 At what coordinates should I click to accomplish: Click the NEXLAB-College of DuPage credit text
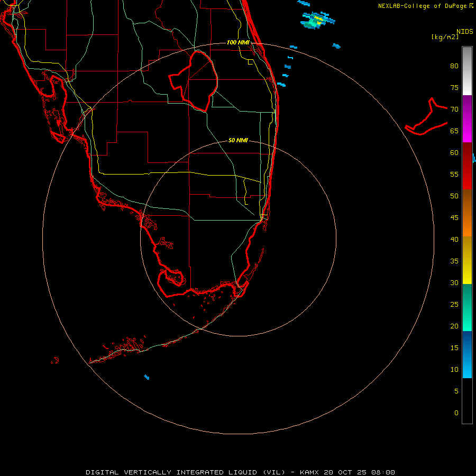click(x=422, y=6)
